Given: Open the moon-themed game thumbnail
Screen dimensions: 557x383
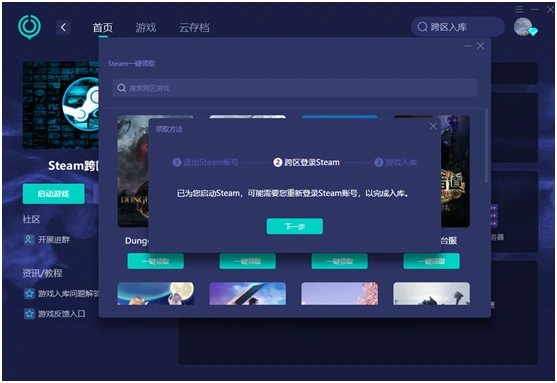Looking at the screenshot, I should tap(156, 293).
